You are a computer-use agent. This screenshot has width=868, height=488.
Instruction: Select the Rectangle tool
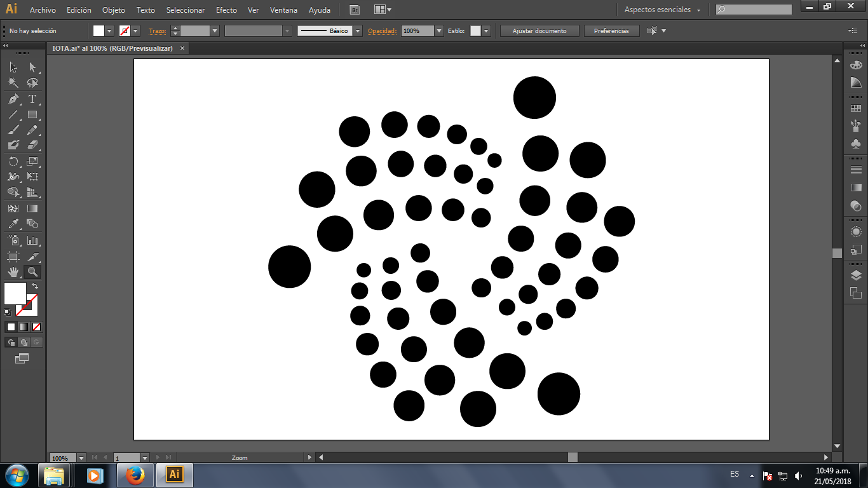pyautogui.click(x=32, y=115)
